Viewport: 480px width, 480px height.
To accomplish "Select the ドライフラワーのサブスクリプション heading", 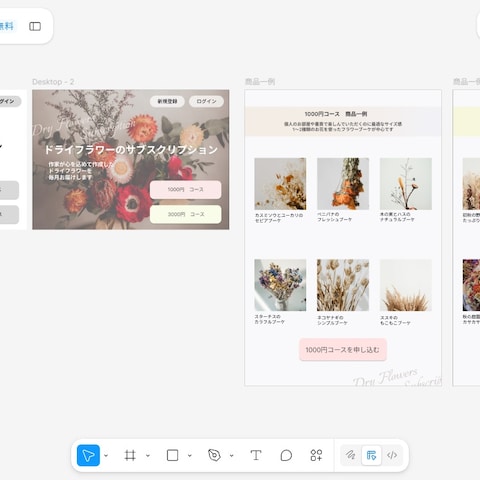I will coord(131,150).
